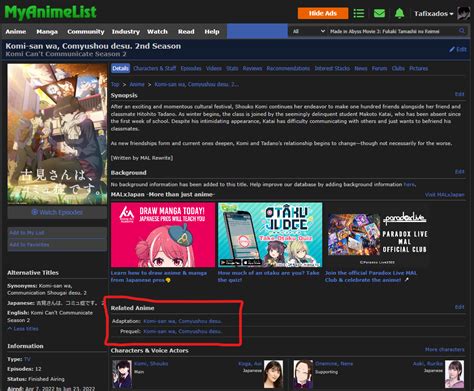Select the Details tab
The image size is (474, 391).
120,68
